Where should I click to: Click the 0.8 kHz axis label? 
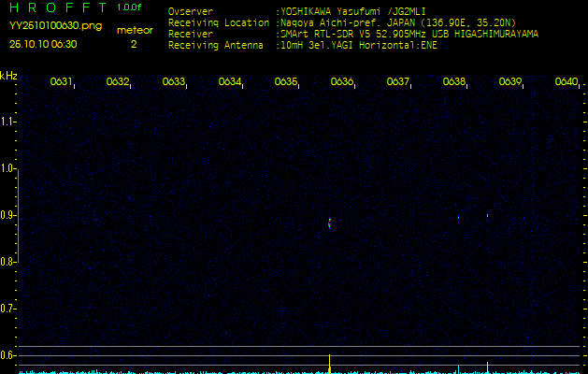click(x=7, y=262)
